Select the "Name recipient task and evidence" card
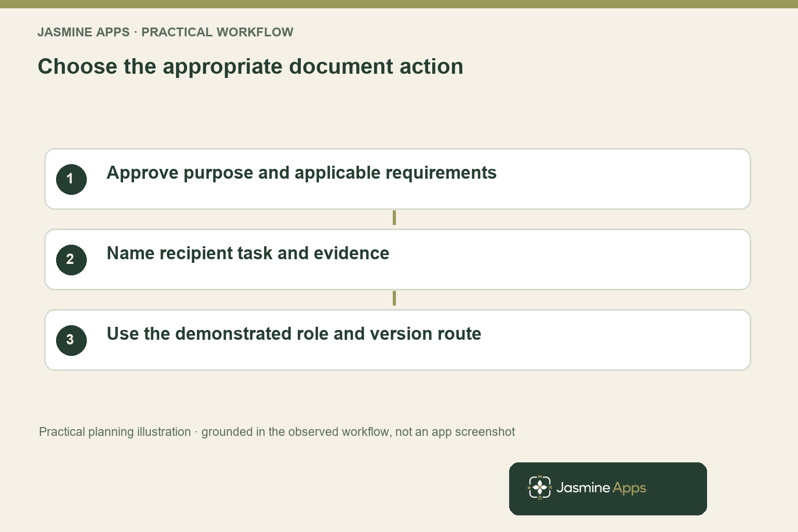 tap(397, 260)
